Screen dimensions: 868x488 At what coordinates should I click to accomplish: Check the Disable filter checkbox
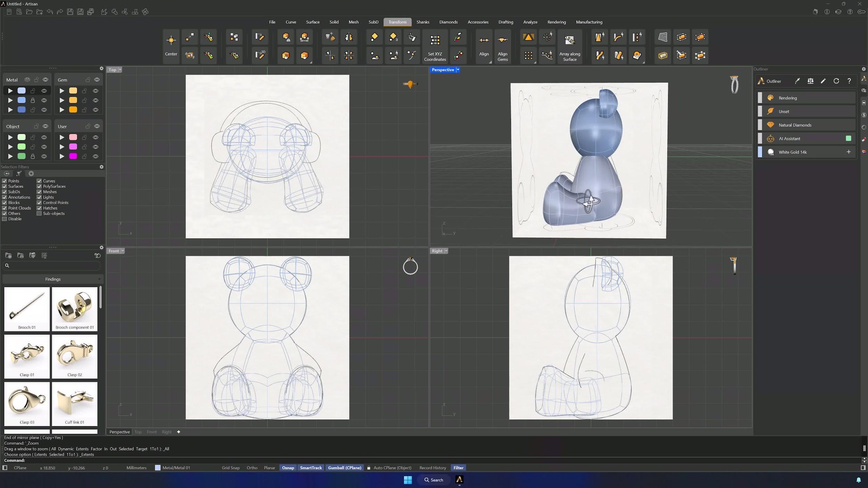[x=5, y=219]
